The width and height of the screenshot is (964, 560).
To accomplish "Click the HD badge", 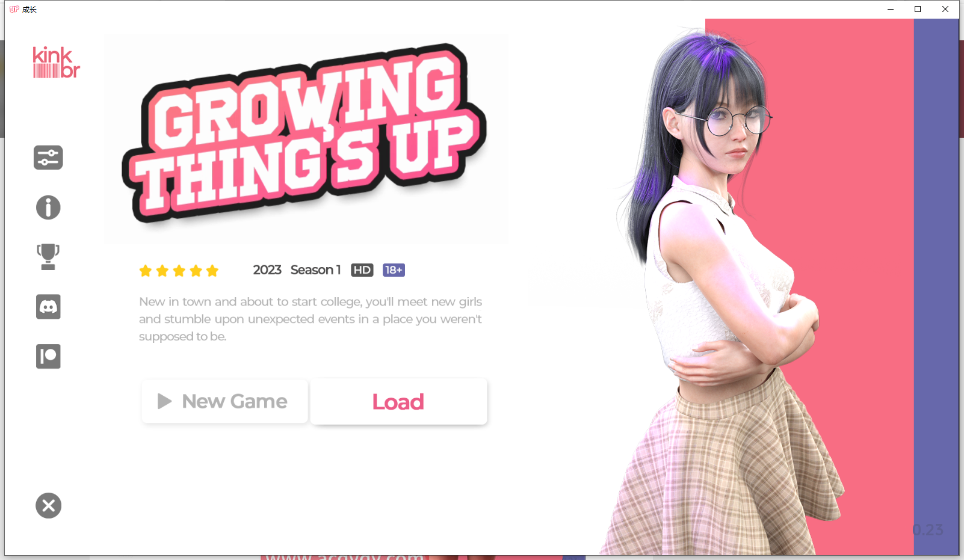I will pos(362,270).
